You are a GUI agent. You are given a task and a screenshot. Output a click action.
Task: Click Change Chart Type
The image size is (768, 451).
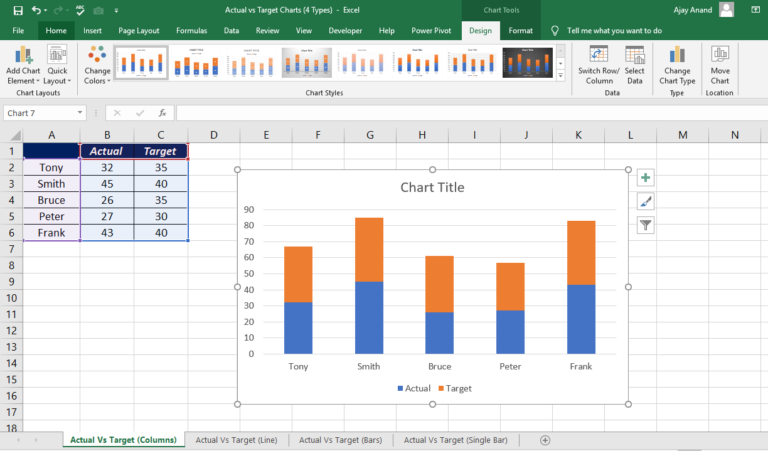point(677,65)
